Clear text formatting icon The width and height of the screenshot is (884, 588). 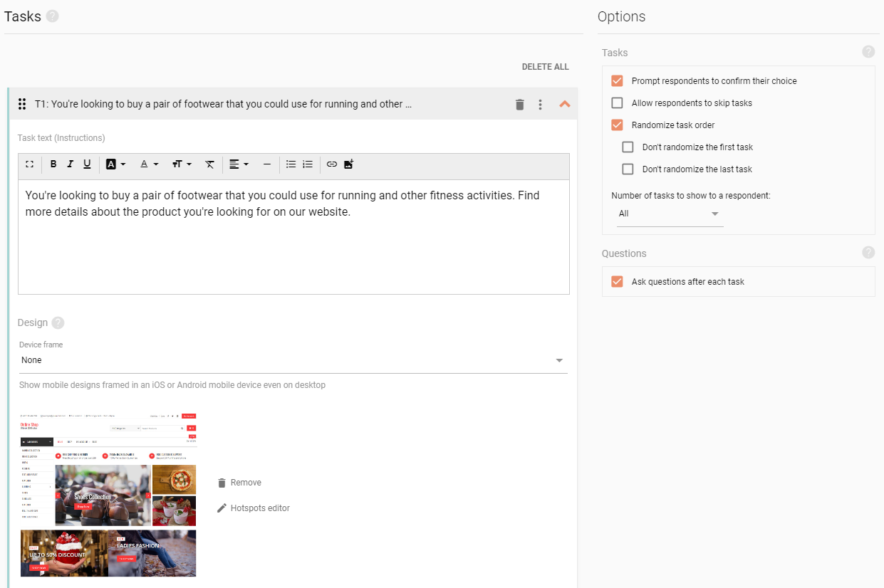coord(209,164)
